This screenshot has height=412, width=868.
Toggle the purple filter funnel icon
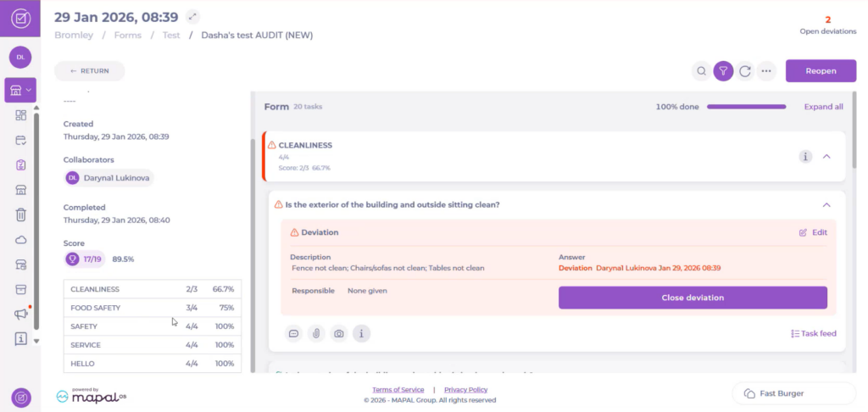pos(723,71)
